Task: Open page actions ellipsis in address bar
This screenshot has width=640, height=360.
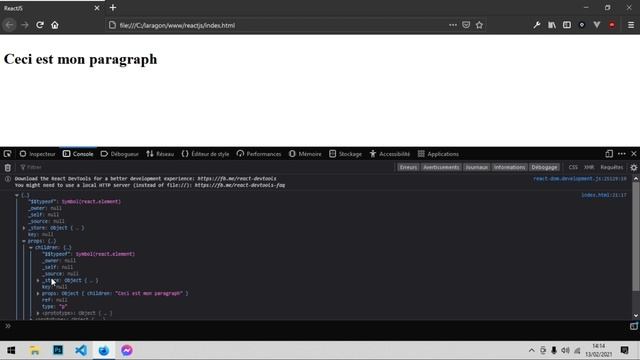Action: pyautogui.click(x=453, y=25)
